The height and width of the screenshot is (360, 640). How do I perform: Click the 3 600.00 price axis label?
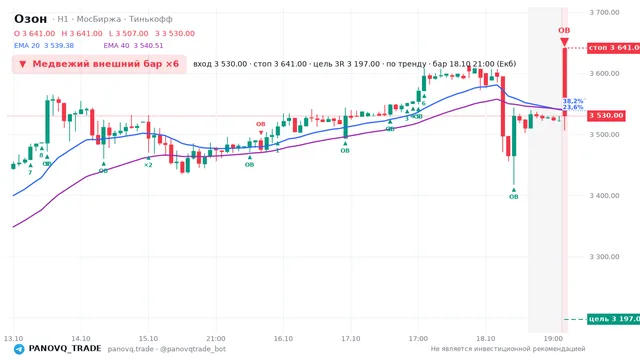pos(604,73)
